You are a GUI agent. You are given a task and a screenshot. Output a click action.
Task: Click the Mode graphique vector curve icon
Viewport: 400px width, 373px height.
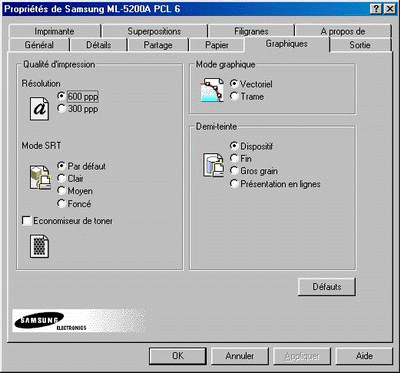pos(212,90)
